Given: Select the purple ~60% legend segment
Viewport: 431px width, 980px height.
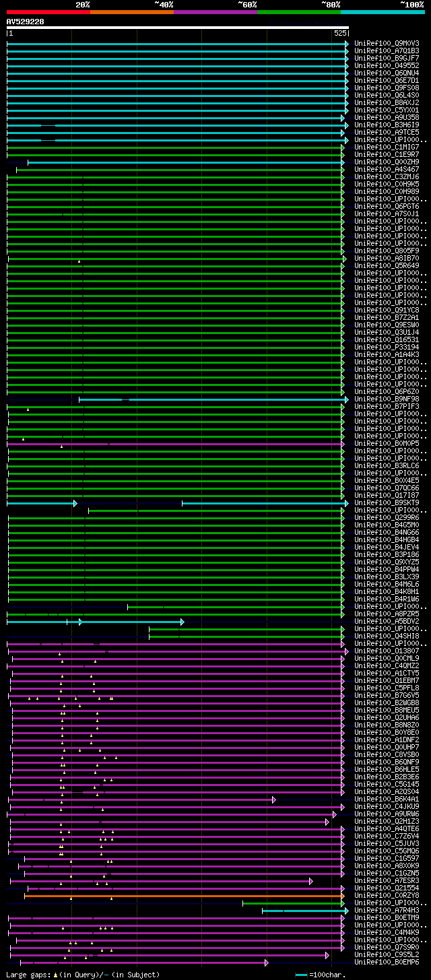Looking at the screenshot, I should click(215, 11).
